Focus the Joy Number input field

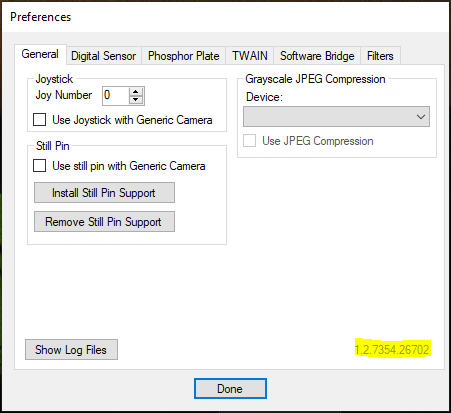(x=115, y=96)
